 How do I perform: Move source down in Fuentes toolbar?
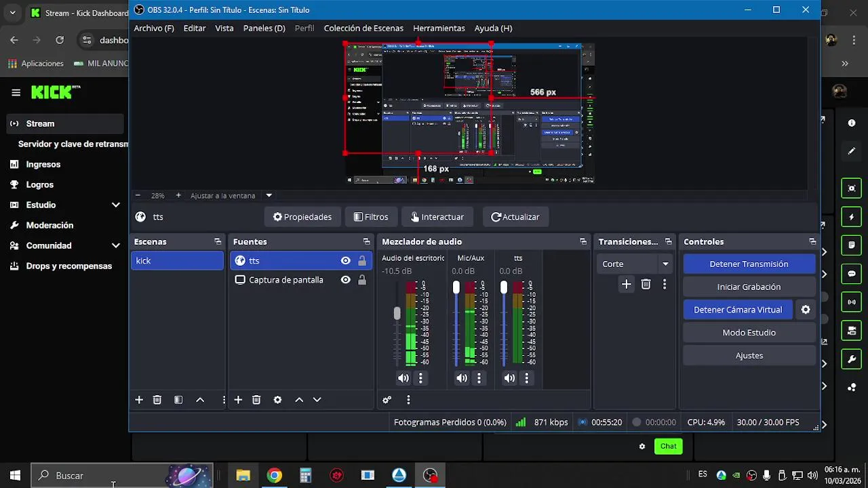click(317, 400)
